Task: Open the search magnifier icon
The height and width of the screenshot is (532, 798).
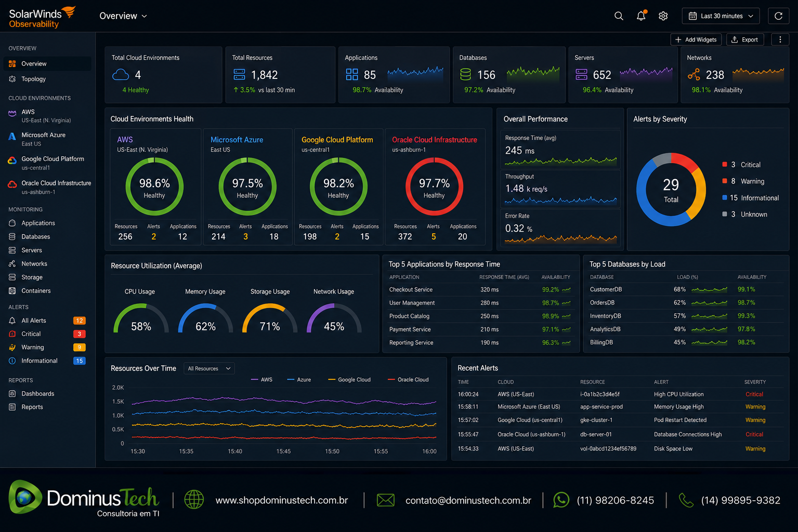Action: (619, 16)
